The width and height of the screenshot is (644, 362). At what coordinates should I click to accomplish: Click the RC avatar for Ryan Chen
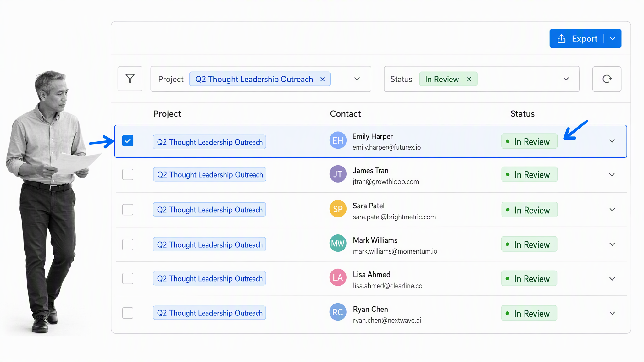[x=338, y=312]
